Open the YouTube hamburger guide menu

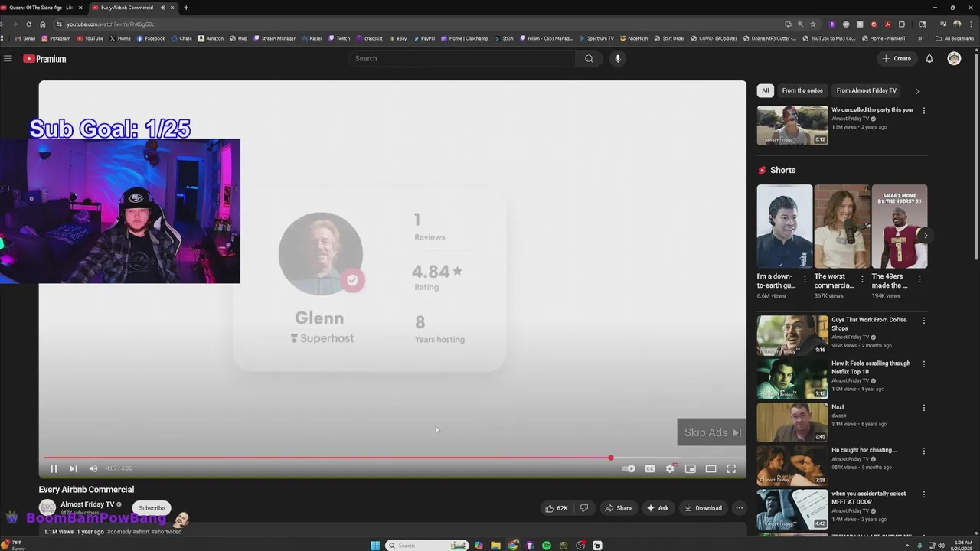[x=8, y=59]
